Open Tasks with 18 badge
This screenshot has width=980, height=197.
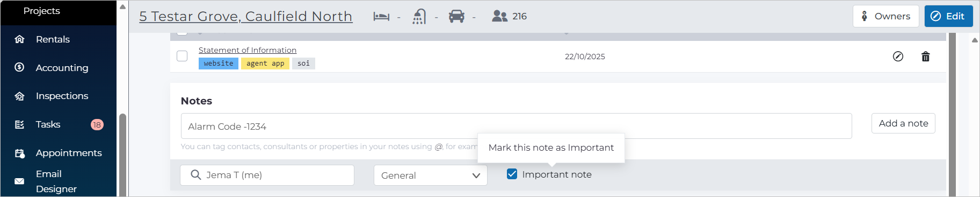pos(59,124)
